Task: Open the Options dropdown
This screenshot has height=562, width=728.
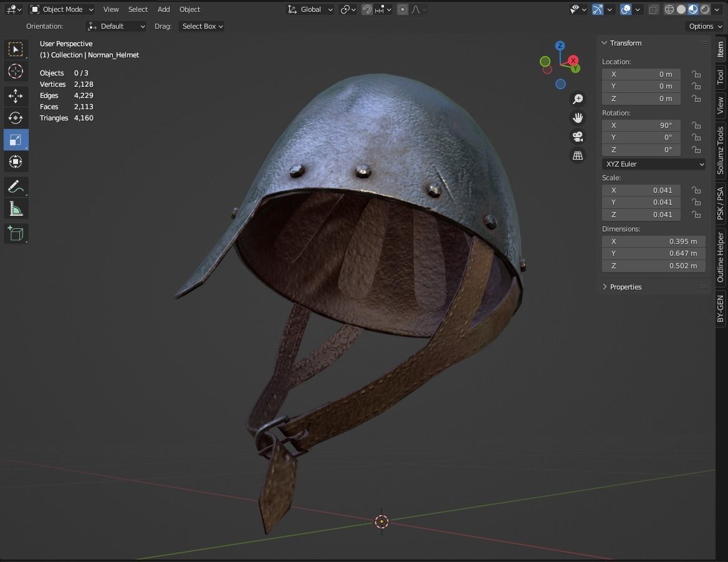Action: coord(704,26)
